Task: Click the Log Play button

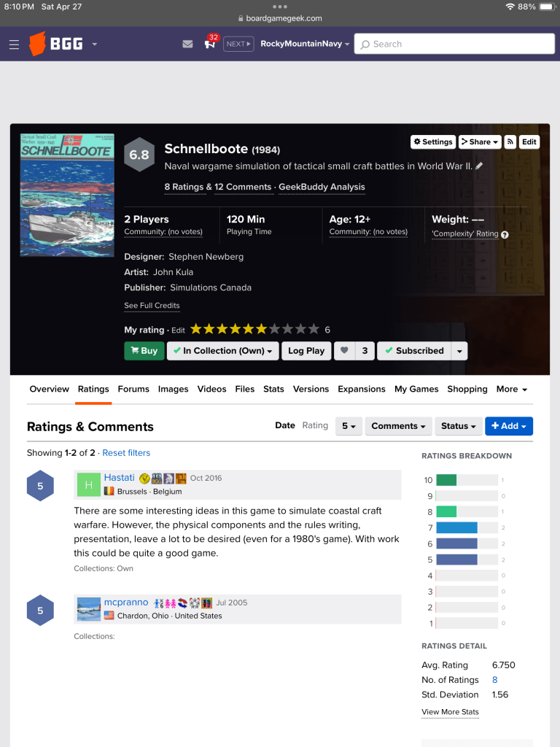Action: 306,351
